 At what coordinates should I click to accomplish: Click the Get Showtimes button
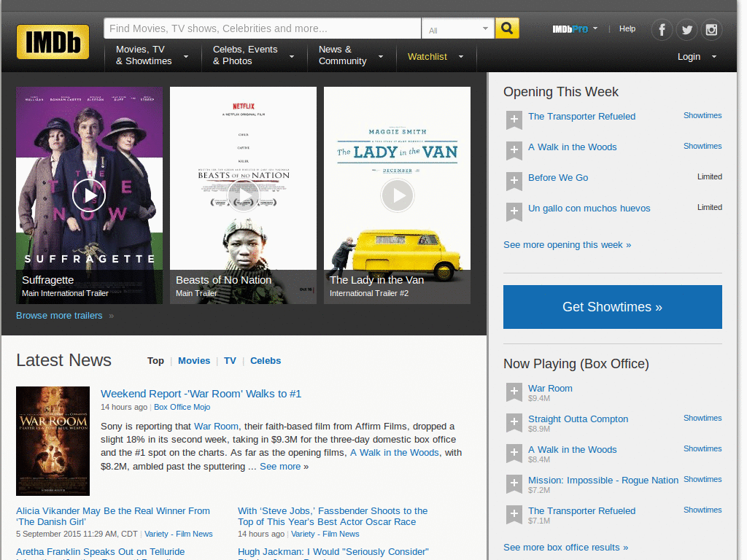coord(612,307)
